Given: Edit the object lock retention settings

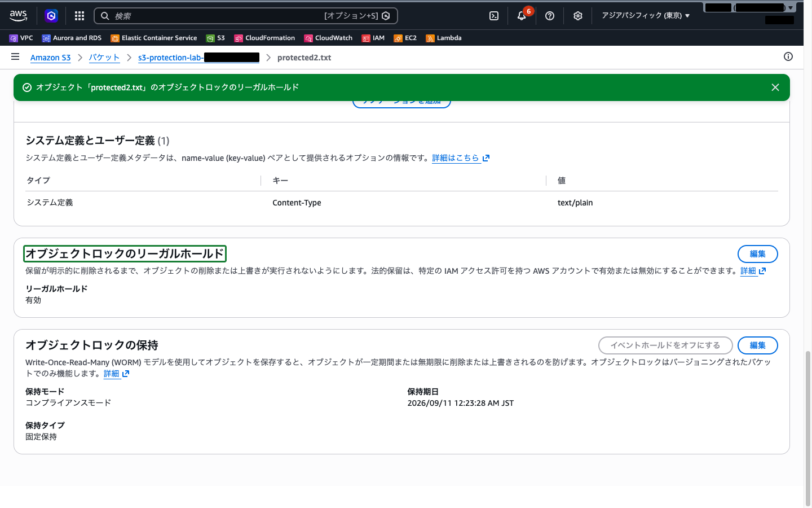Looking at the screenshot, I should tap(757, 345).
